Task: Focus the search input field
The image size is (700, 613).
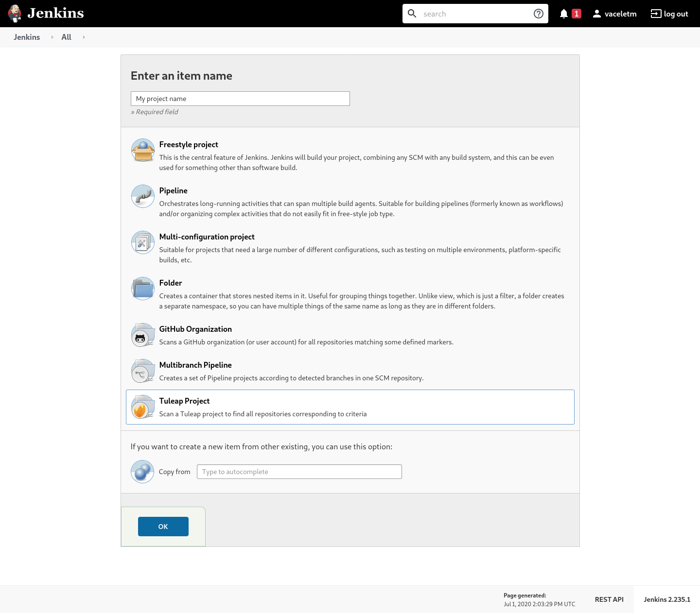Action: [475, 14]
